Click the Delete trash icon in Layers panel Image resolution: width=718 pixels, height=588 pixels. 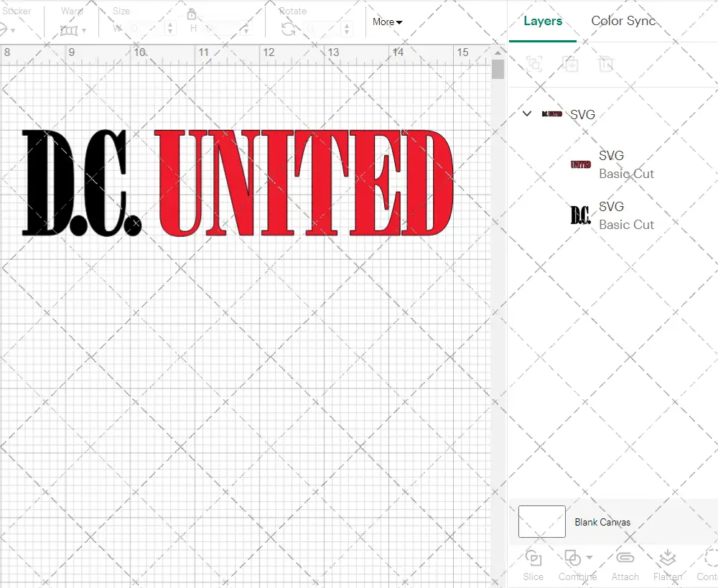(606, 64)
